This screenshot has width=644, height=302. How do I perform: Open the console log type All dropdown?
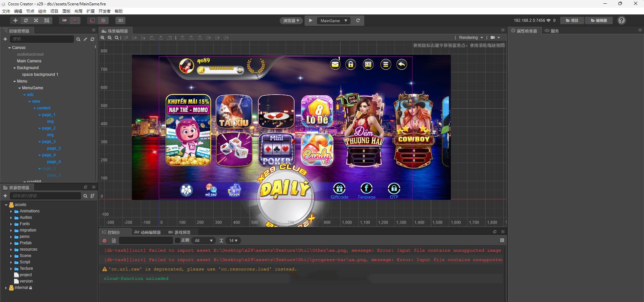click(x=204, y=241)
